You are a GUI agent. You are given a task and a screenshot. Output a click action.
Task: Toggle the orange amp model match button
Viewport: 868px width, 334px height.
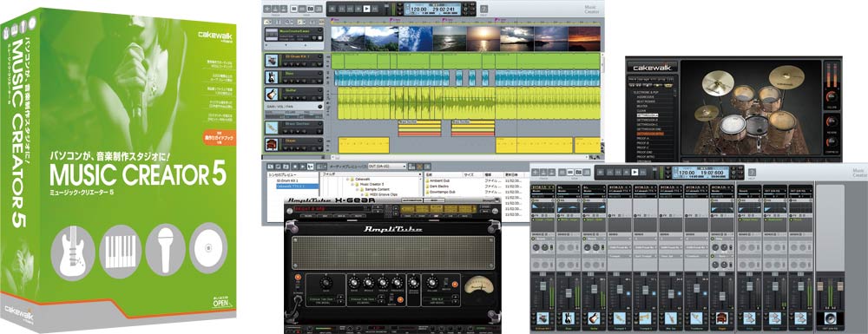455,285
